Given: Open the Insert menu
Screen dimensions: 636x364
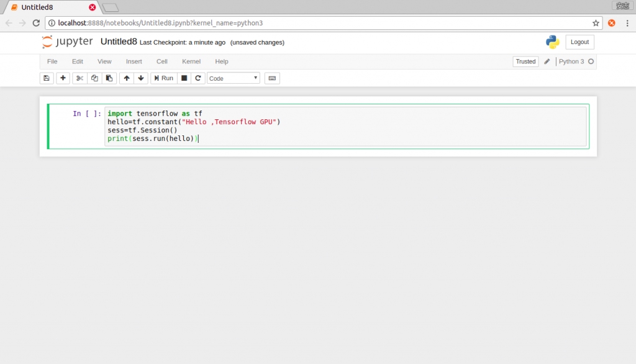Looking at the screenshot, I should click(x=134, y=61).
